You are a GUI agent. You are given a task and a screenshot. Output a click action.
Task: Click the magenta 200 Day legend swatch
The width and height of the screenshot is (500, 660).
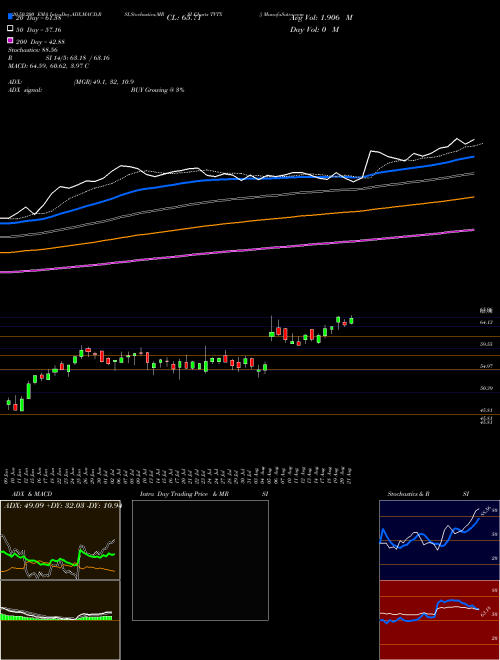click(11, 40)
